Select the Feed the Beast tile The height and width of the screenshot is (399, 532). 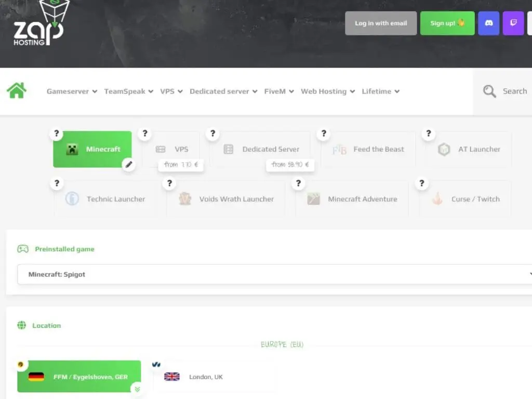(368, 149)
